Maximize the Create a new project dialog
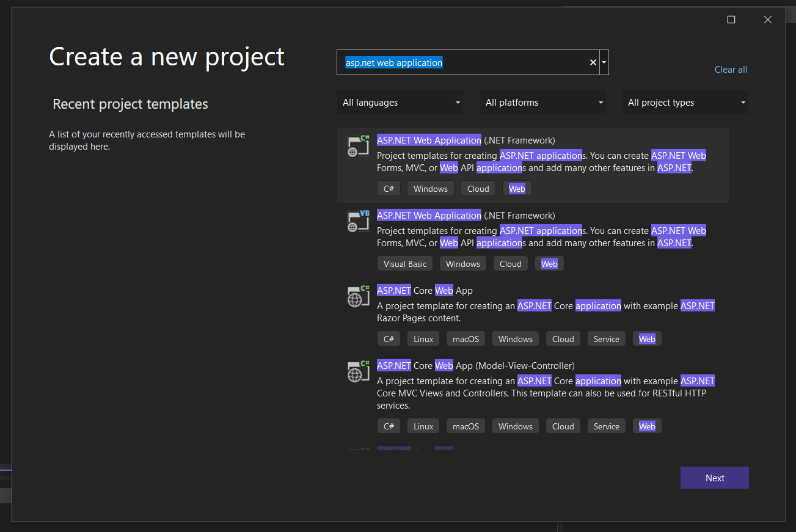Viewport: 796px width, 532px height. click(731, 20)
